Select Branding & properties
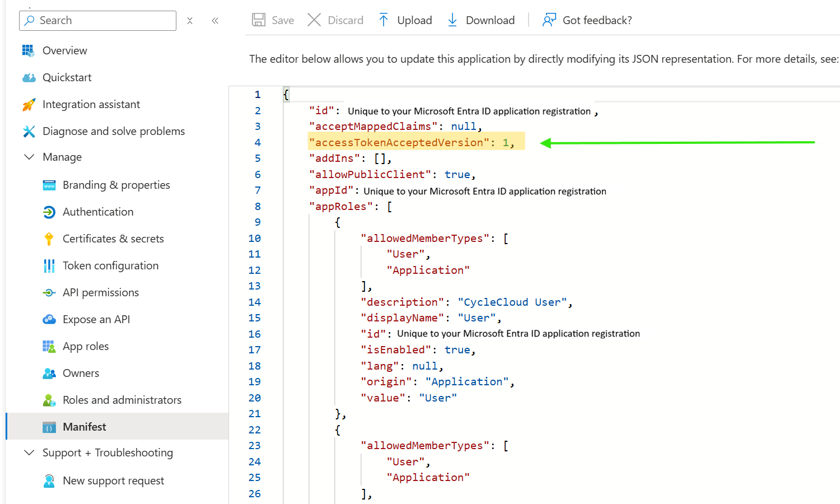This screenshot has width=840, height=504. (x=117, y=185)
